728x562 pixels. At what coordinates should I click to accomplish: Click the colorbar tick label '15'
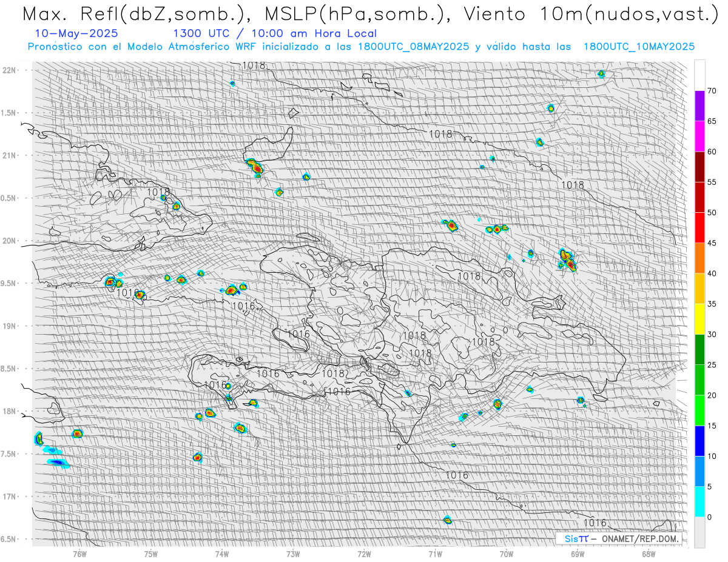pyautogui.click(x=712, y=426)
